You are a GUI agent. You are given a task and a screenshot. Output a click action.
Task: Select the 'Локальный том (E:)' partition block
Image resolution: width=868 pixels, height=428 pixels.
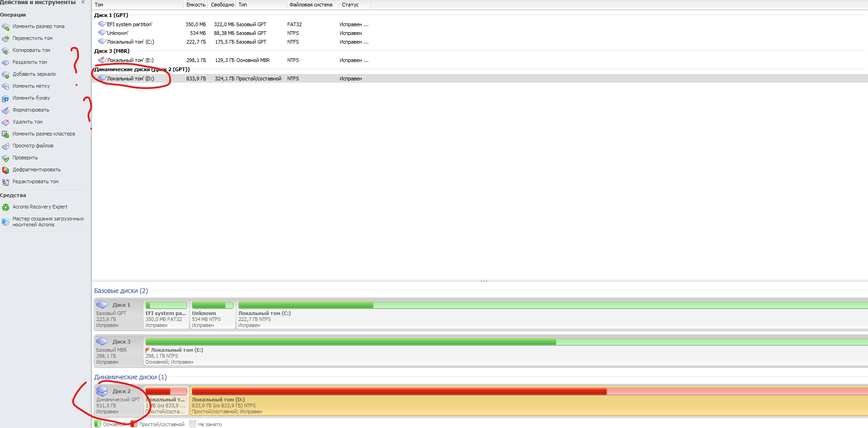coord(505,351)
